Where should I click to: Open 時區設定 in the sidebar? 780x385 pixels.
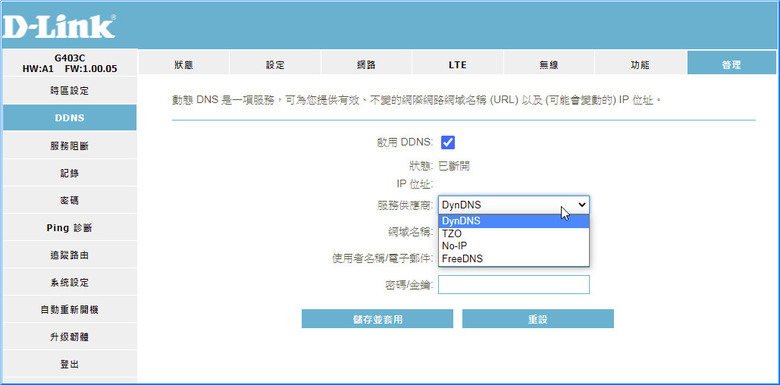pyautogui.click(x=70, y=91)
